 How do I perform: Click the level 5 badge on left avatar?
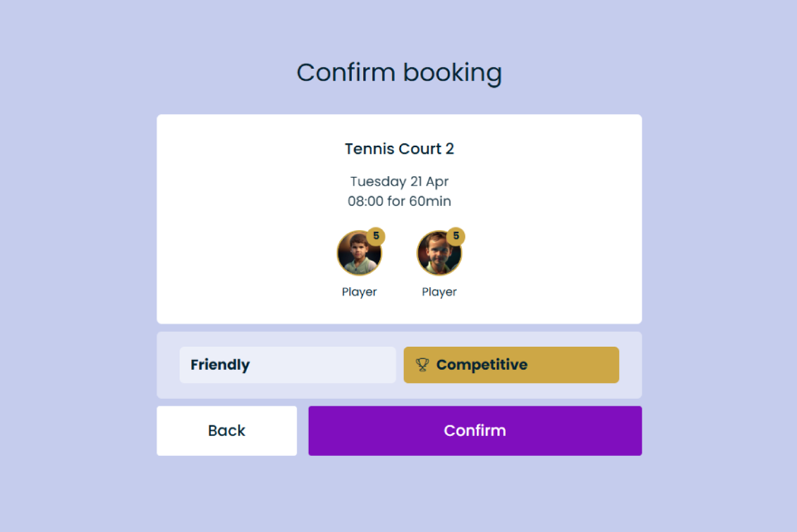(376, 236)
